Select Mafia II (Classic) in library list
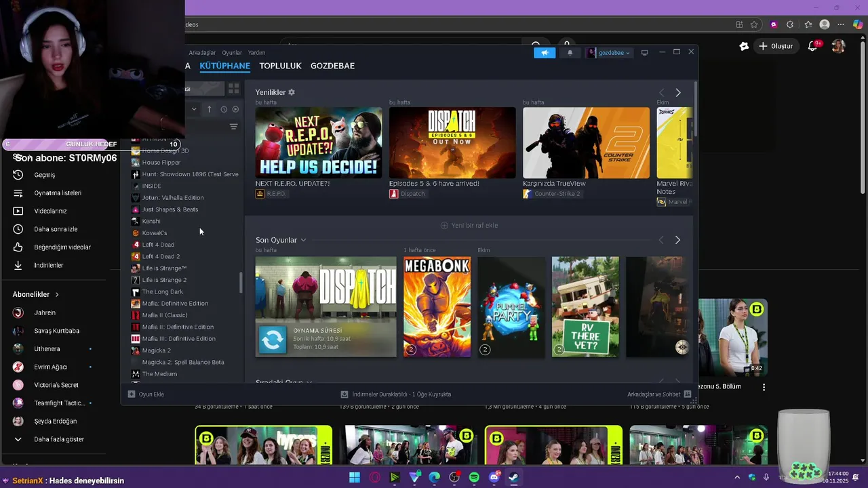The image size is (868, 488). pyautogui.click(x=165, y=315)
